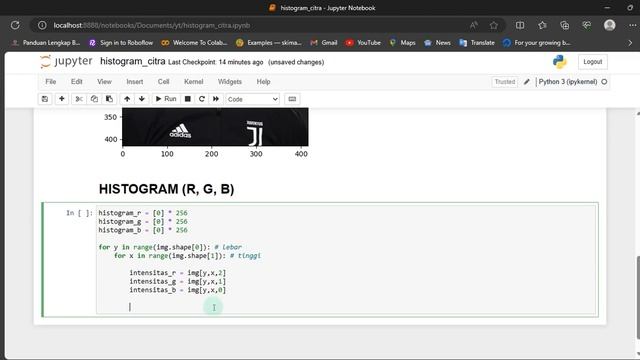640x360 pixels.
Task: Open the Edit menu
Action: [76, 82]
